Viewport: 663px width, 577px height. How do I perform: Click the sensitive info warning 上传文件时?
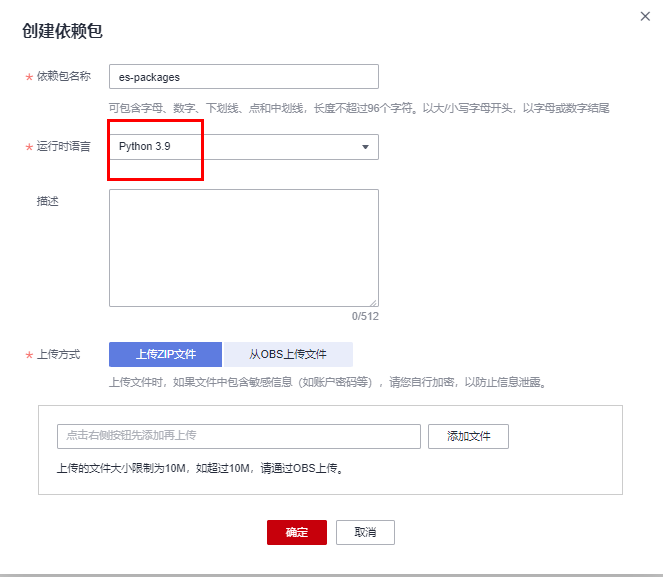coord(329,382)
